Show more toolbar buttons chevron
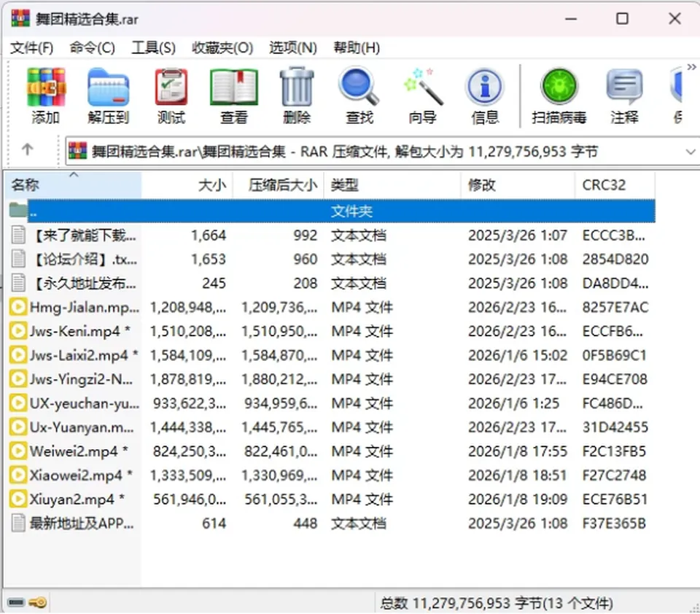Viewport: 700px width, 614px height. pos(691,67)
